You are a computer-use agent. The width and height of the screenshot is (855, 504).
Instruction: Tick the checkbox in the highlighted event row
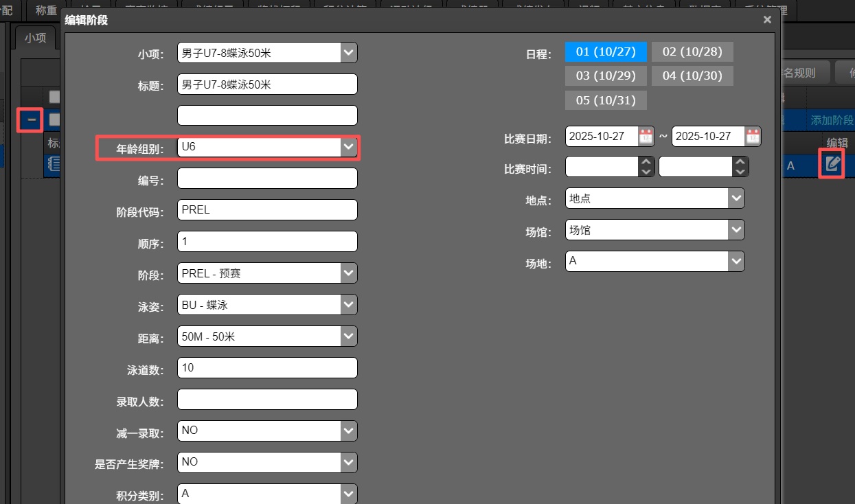54,120
